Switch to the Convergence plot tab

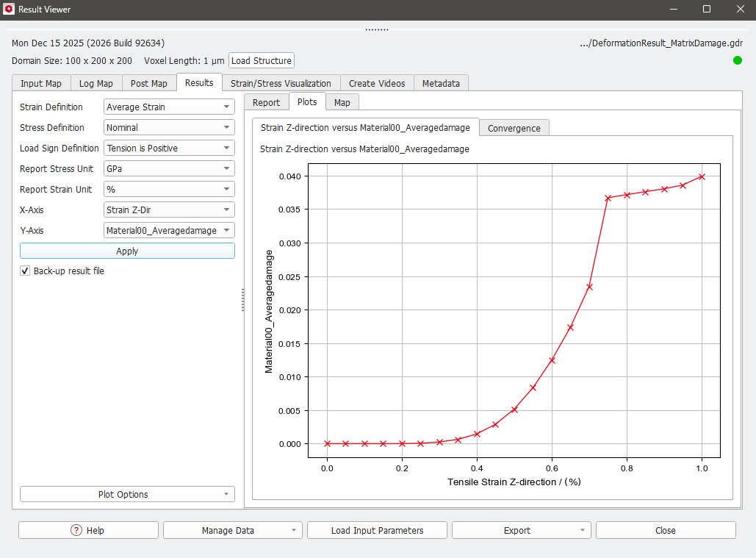point(514,128)
